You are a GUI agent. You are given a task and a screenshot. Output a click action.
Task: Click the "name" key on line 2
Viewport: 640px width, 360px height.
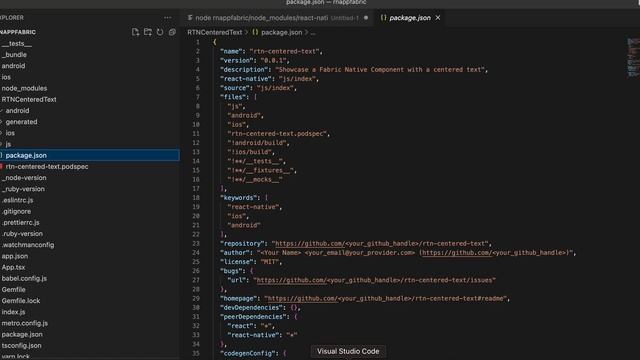pos(231,51)
